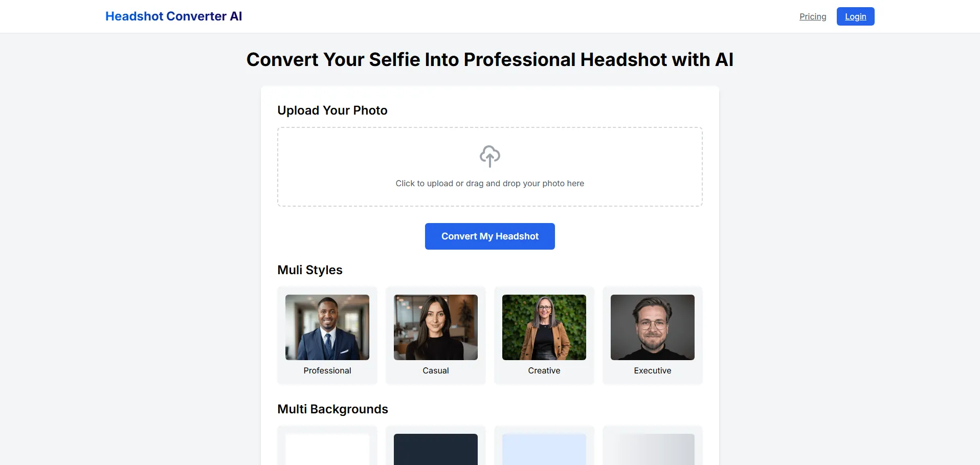The width and height of the screenshot is (980, 465).
Task: Click the Executive style label
Action: click(x=653, y=370)
